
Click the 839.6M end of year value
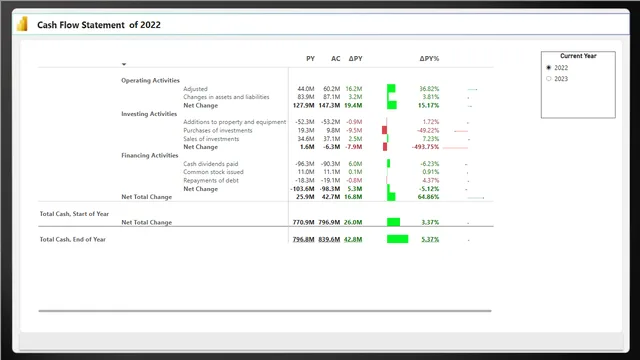pos(329,240)
